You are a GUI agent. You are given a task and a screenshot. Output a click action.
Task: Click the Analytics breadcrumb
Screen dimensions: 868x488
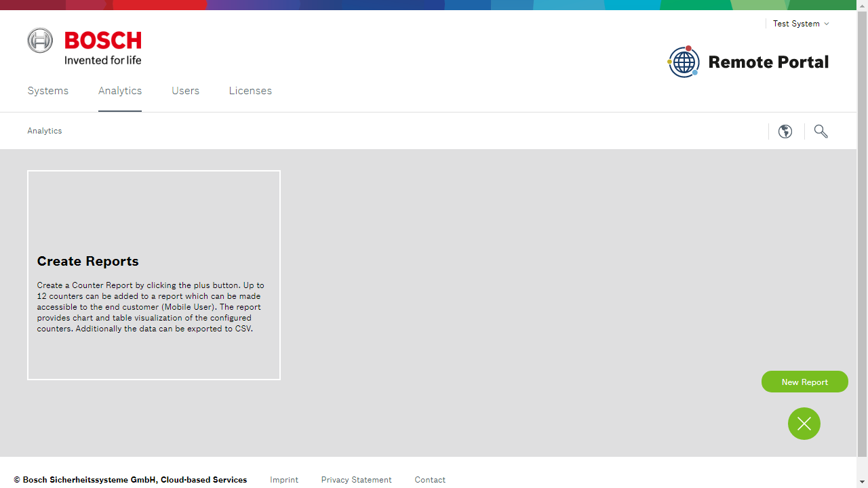tap(45, 131)
